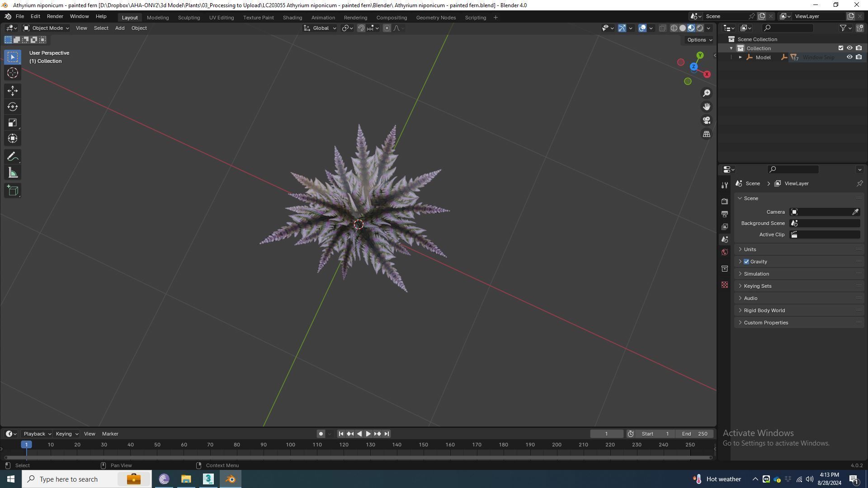Viewport: 868px width, 488px height.
Task: Open the Render menu
Action: click(55, 16)
